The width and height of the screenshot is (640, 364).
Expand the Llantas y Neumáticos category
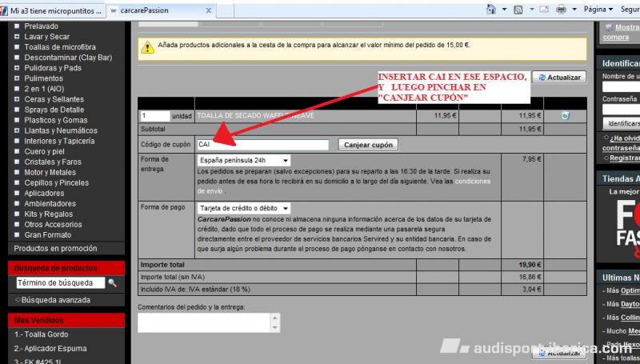tap(17, 130)
